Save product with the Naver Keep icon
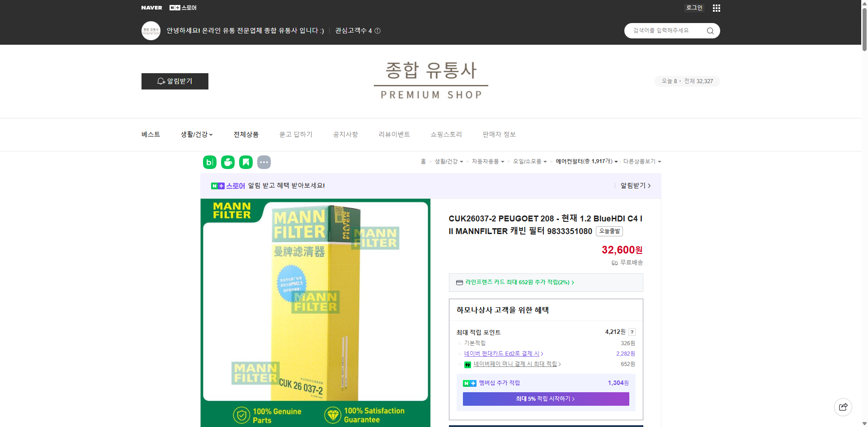Viewport: 868px width, 427px height. point(246,162)
